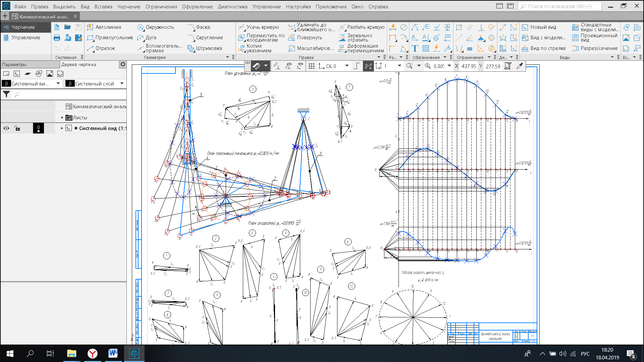Select the Автолиния tool
644x362 pixels.
tap(104, 27)
